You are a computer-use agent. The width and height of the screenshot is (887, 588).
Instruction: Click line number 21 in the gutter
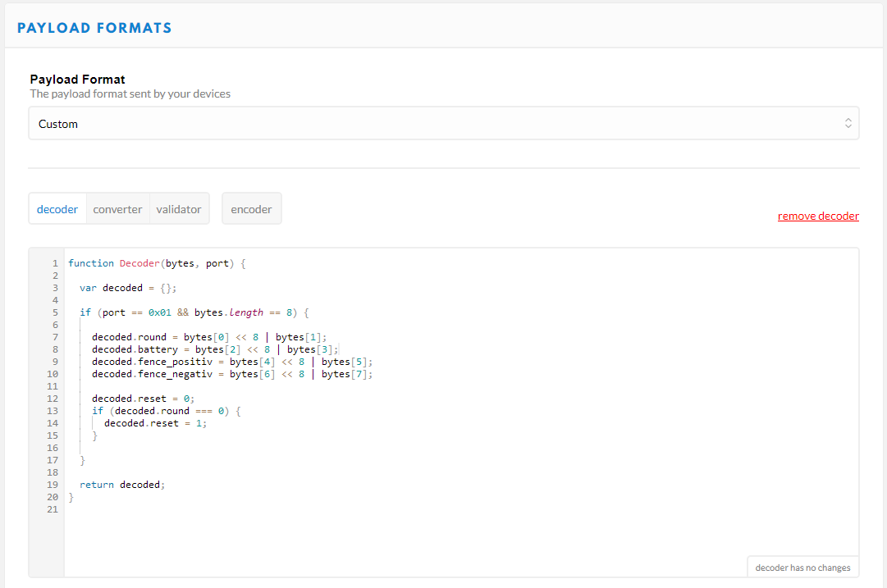[53, 509]
